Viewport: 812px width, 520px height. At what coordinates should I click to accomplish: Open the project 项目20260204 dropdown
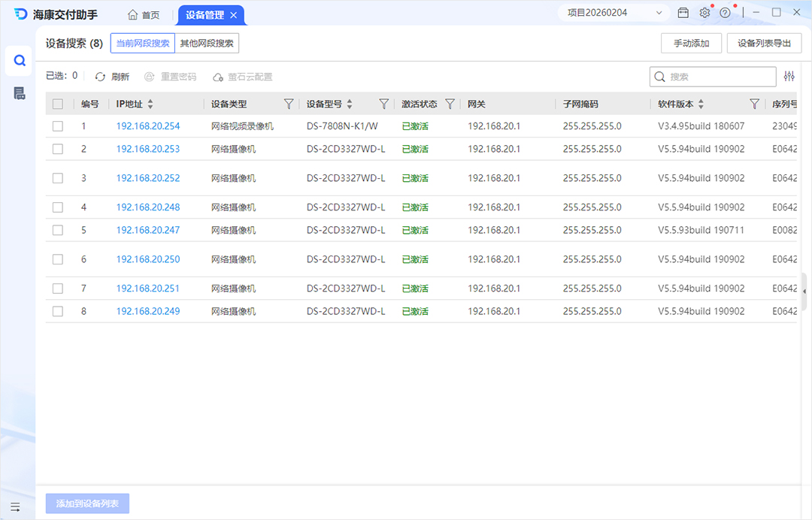click(x=614, y=14)
